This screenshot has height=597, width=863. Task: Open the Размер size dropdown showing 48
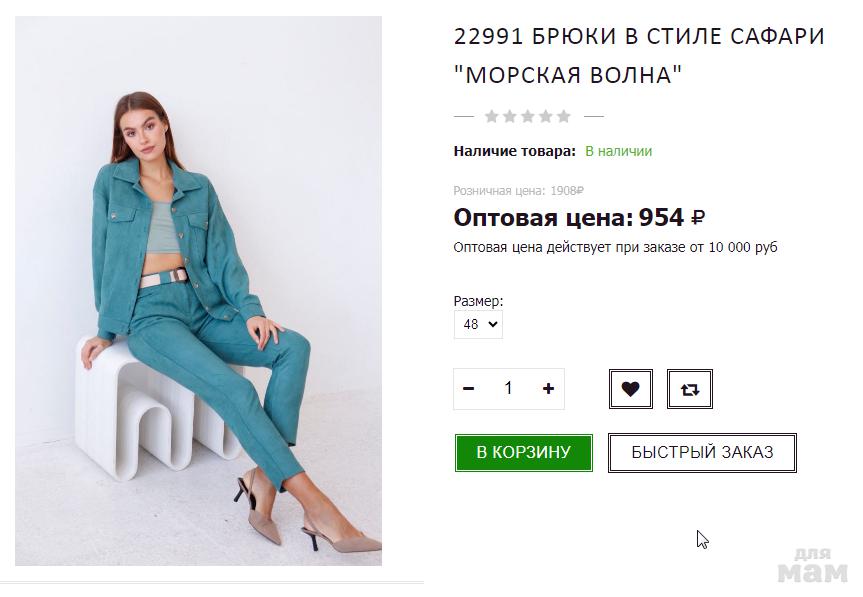tap(478, 325)
